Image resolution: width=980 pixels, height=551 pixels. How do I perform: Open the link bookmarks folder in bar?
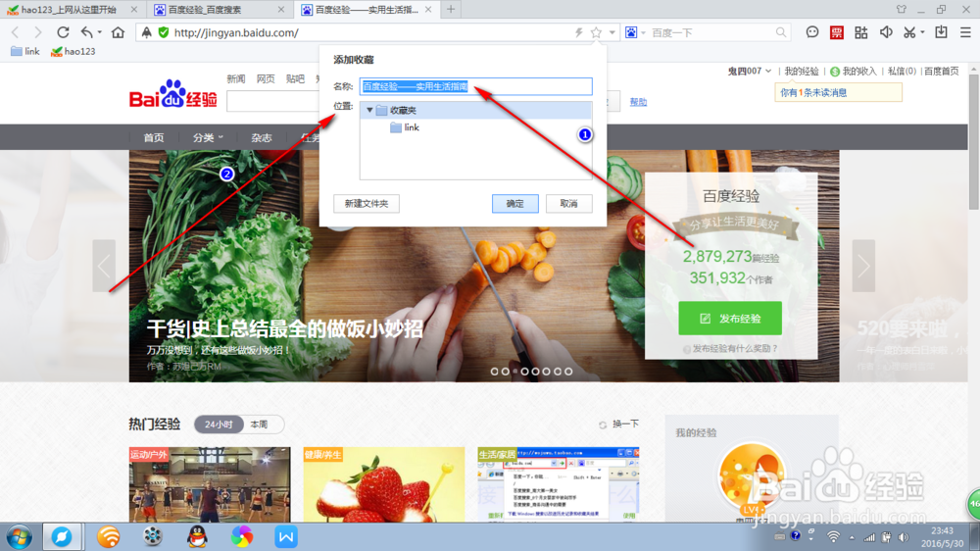click(25, 51)
